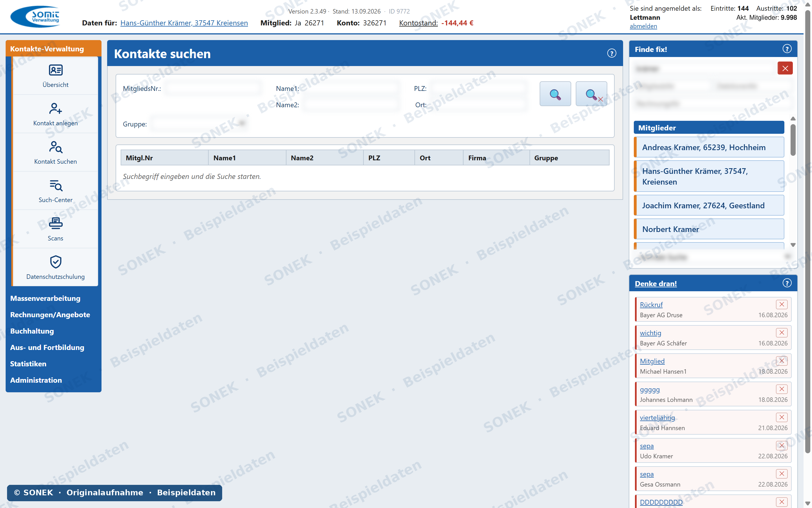The height and width of the screenshot is (508, 812).
Task: Expand Massenverarbeitung menu section
Action: coord(45,298)
